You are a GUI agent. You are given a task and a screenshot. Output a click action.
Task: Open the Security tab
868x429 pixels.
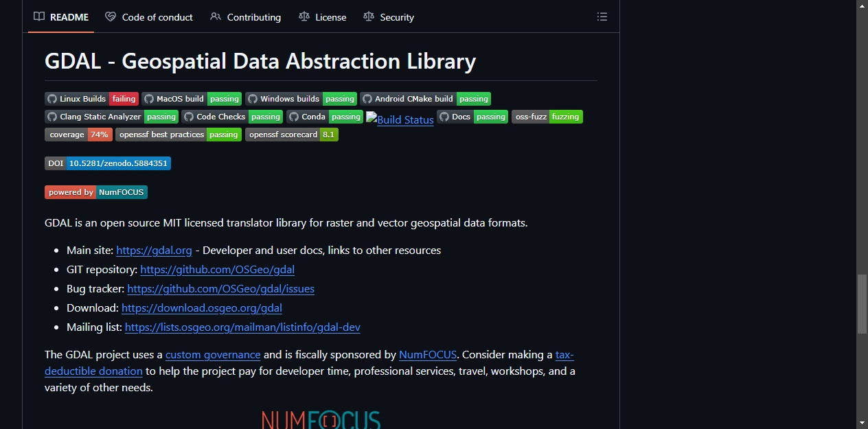[x=388, y=17]
